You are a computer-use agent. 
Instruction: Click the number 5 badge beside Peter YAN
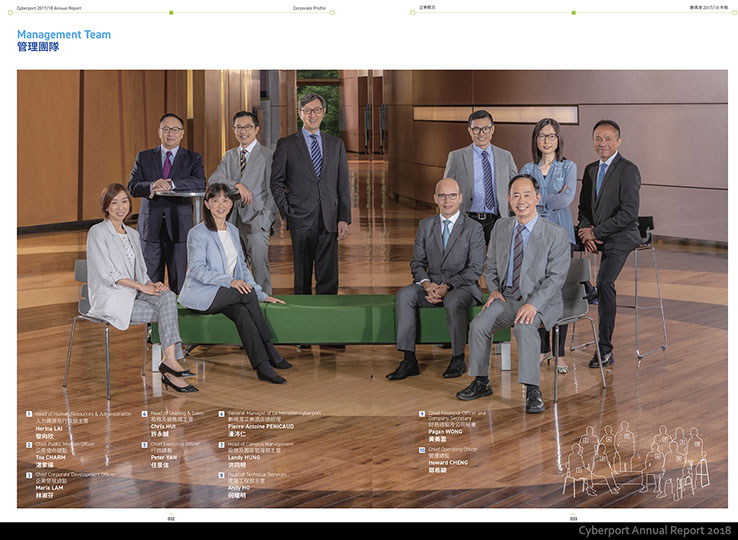click(144, 443)
